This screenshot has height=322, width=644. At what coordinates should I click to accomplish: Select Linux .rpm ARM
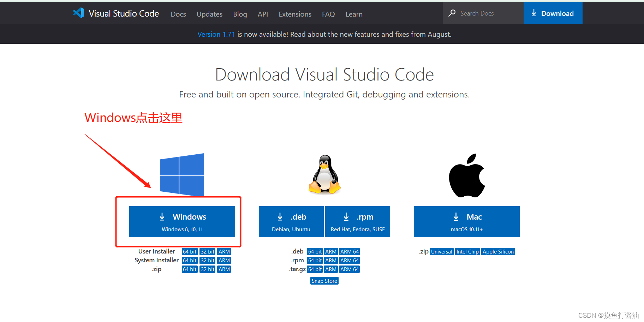coord(331,260)
